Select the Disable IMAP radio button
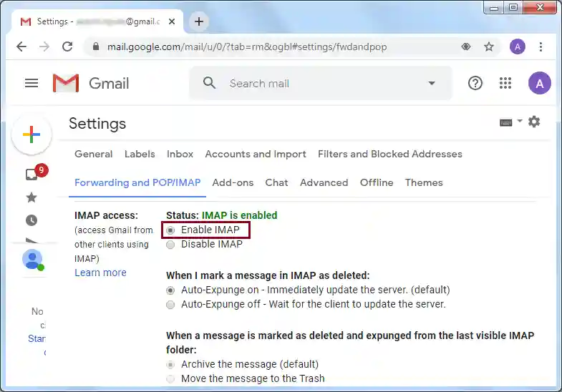This screenshot has height=392, width=562. pyautogui.click(x=170, y=245)
